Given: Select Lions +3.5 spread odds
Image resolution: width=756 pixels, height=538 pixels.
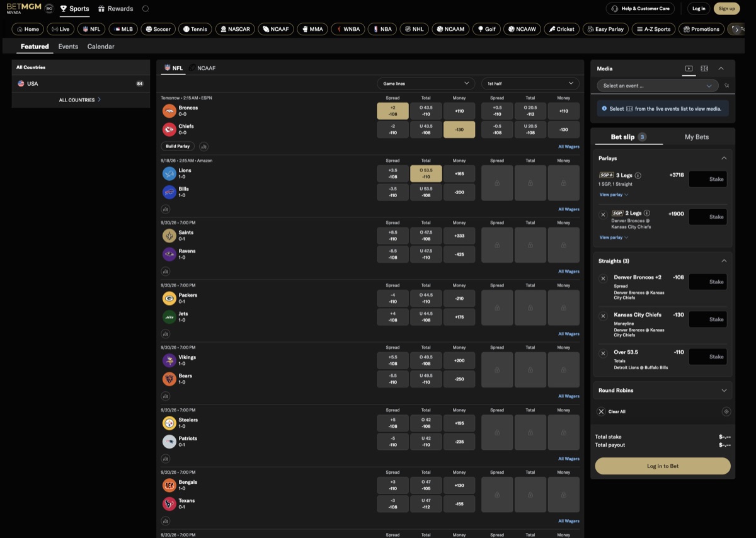Looking at the screenshot, I should 392,173.
